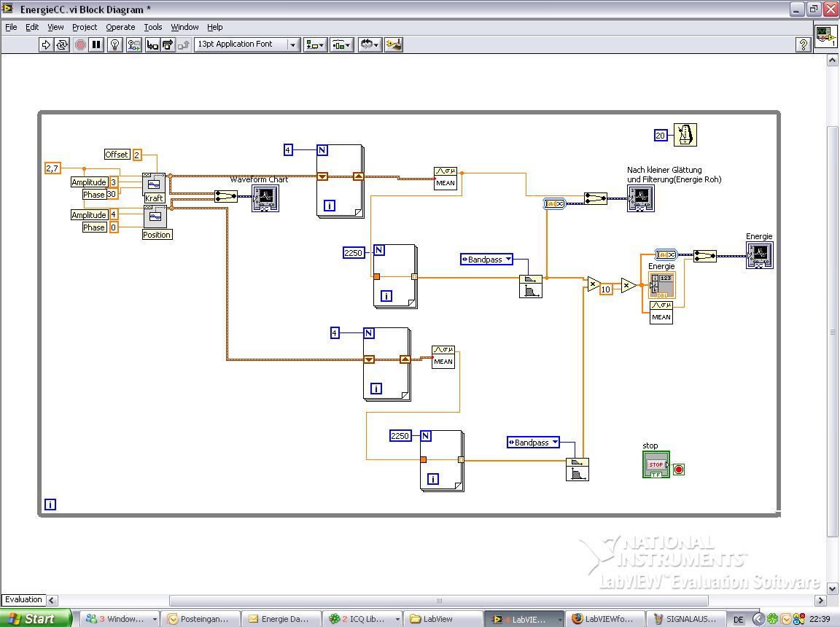Screen dimensions: 840x627
Task: Click the Step Out button
Action: point(183,44)
